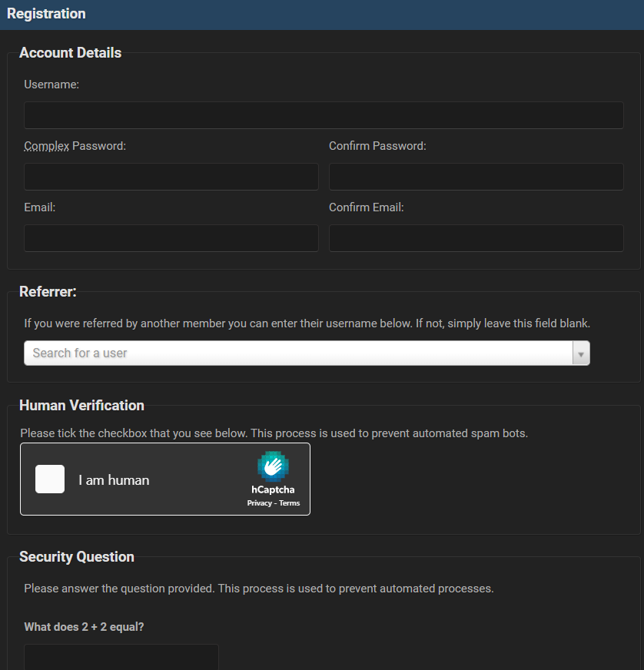
Task: Click the hCaptcha hand logo
Action: point(273,466)
